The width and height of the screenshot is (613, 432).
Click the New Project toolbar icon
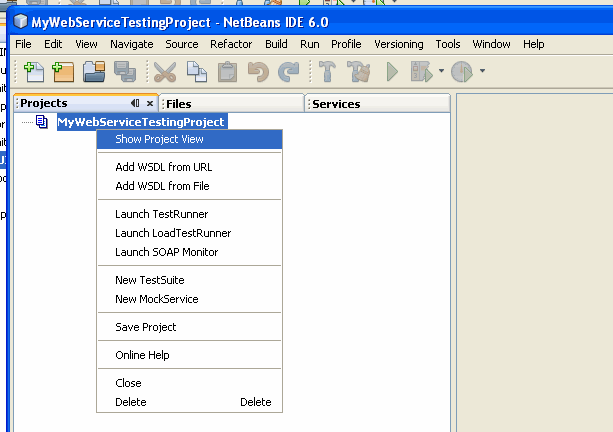pos(63,72)
